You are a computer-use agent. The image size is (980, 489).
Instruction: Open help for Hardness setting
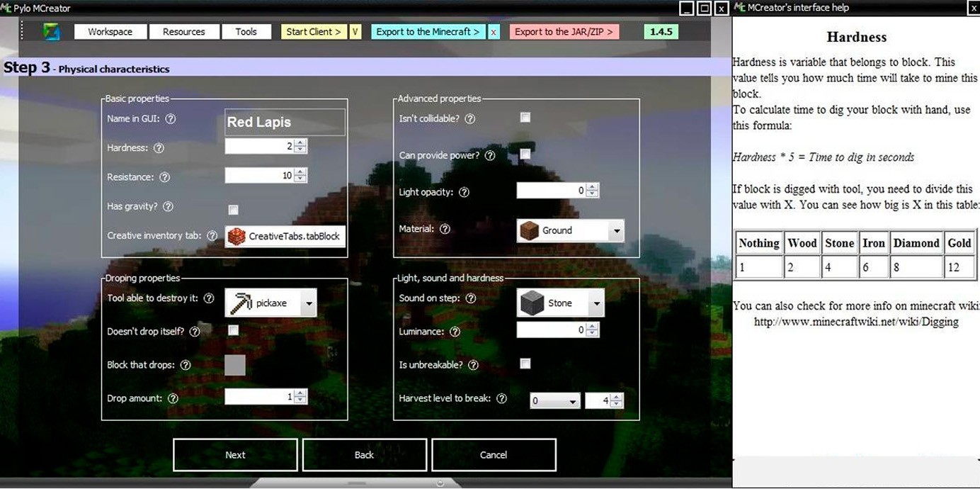pyautogui.click(x=159, y=147)
